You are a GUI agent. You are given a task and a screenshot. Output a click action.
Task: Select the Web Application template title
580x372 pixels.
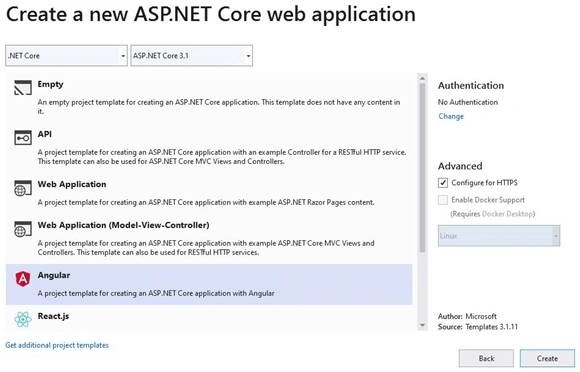(x=72, y=184)
